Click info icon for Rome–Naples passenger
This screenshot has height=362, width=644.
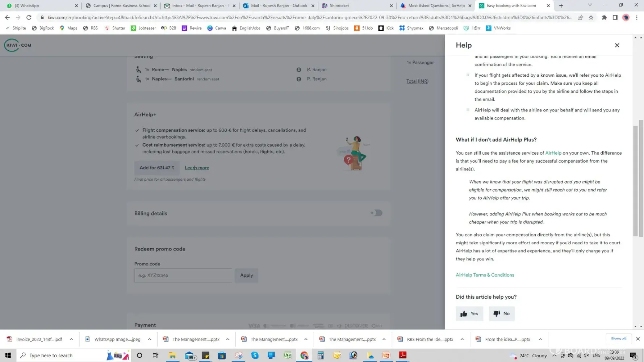(x=299, y=70)
